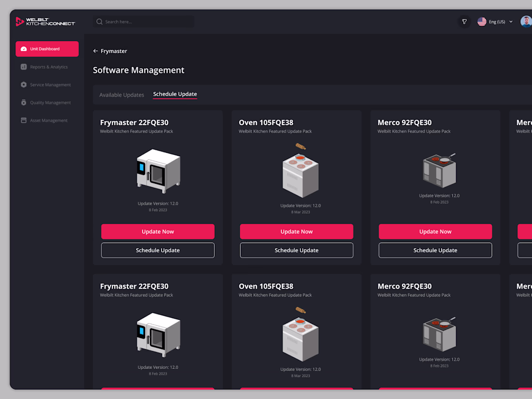Click the Reports & Analytics chart icon
The width and height of the screenshot is (532, 399).
tap(24, 67)
